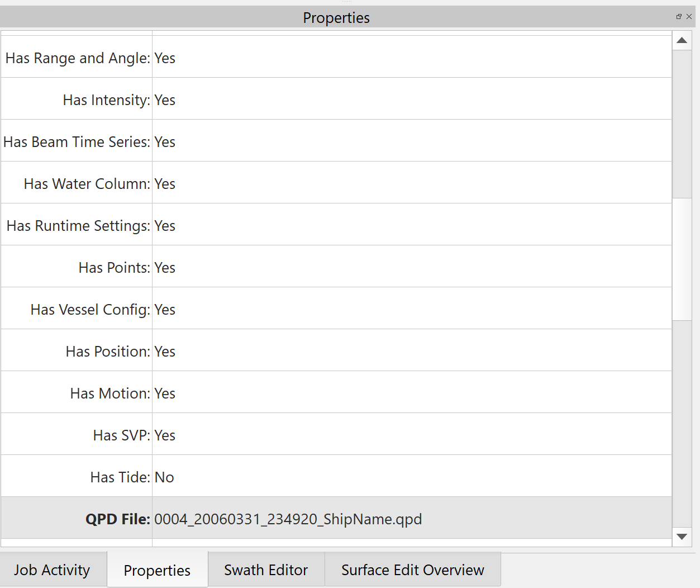
Task: Switch to the Job Activity tab
Action: (x=52, y=570)
